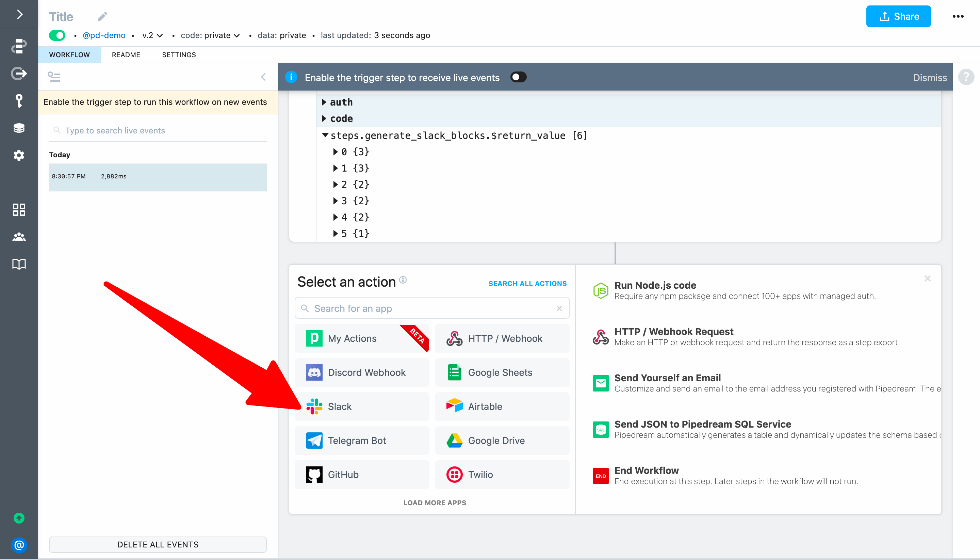Open the keys icon in sidebar
Image resolution: width=980 pixels, height=559 pixels.
point(19,101)
